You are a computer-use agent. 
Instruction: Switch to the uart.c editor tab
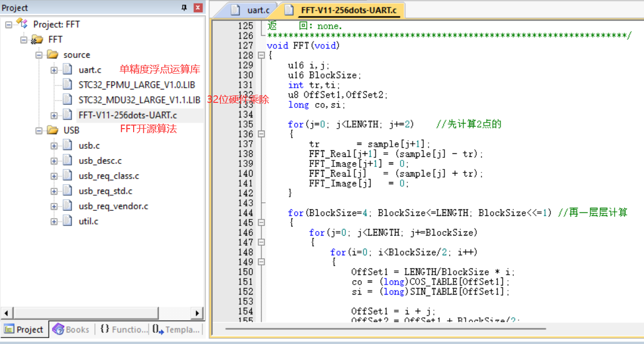[x=252, y=10]
